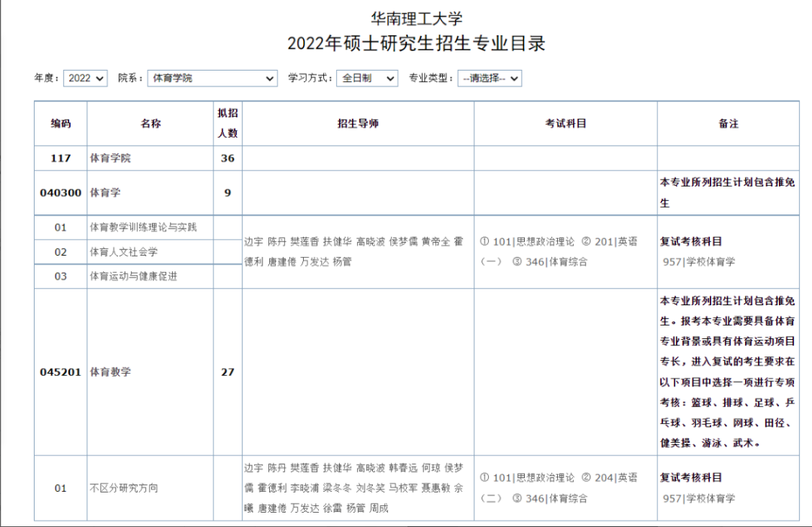Screen dimensions: 812x527
Task: Click the tutor list starting 边宇 陈丹 ending 杨管
Action: pyautogui.click(x=358, y=252)
